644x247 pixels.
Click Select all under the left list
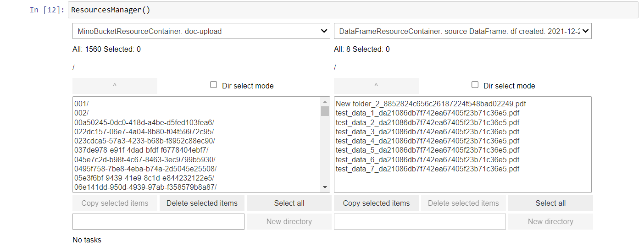pyautogui.click(x=289, y=203)
